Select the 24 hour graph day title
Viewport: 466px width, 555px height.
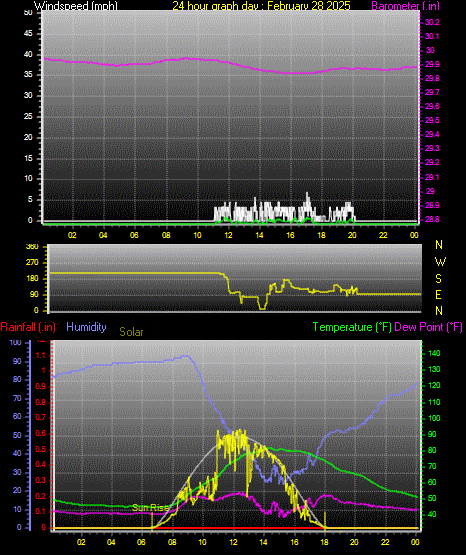tap(261, 5)
